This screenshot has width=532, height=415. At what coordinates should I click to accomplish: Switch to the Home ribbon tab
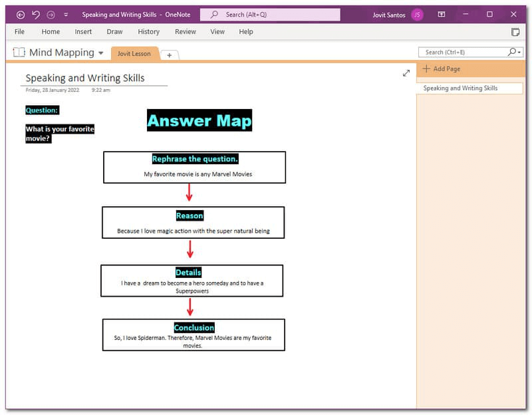[51, 31]
